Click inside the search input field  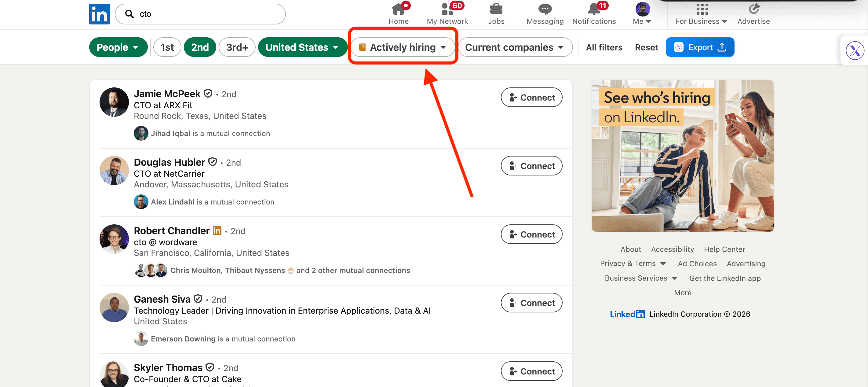(x=202, y=14)
